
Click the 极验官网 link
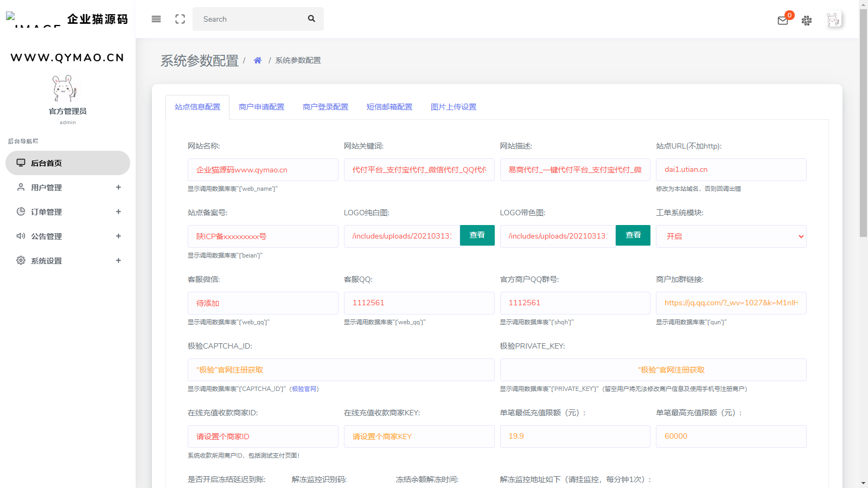point(305,389)
